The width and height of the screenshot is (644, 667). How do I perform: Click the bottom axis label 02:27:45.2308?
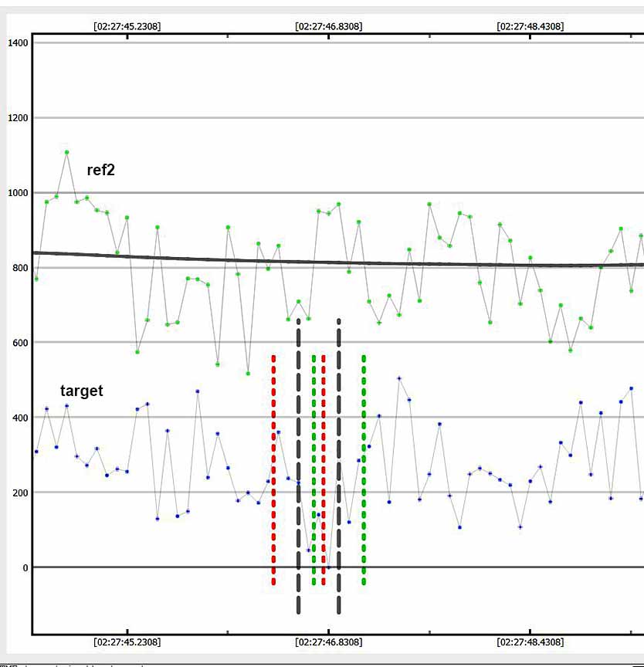click(x=127, y=642)
